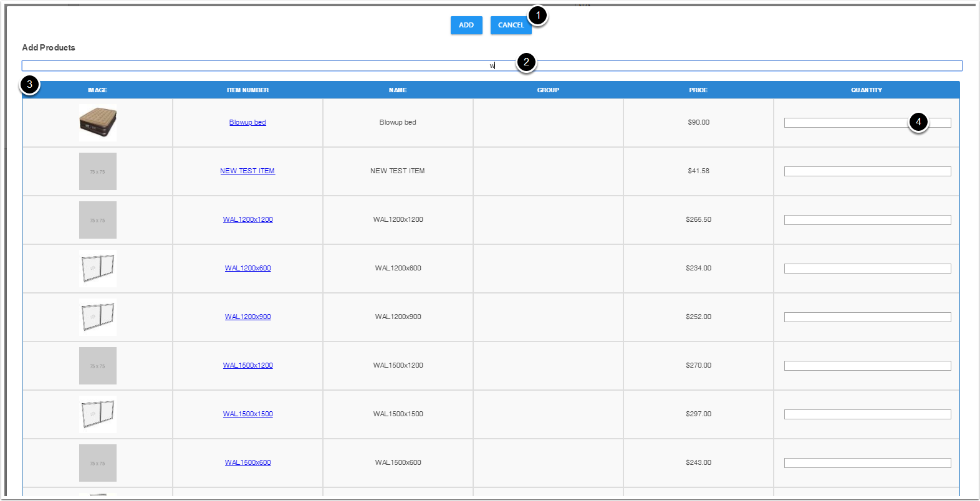Viewport: 980px width, 501px height.
Task: Click quantity field for WAL1500x1500
Action: (x=867, y=414)
